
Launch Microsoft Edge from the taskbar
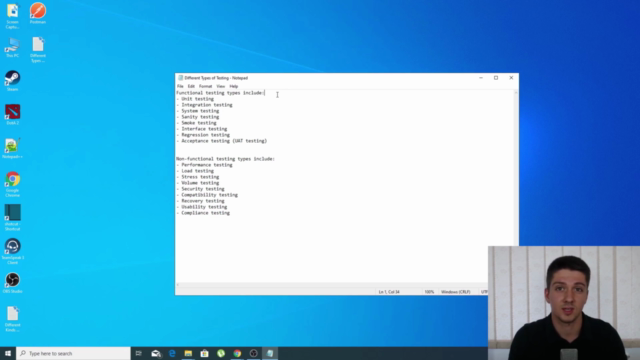[172, 353]
